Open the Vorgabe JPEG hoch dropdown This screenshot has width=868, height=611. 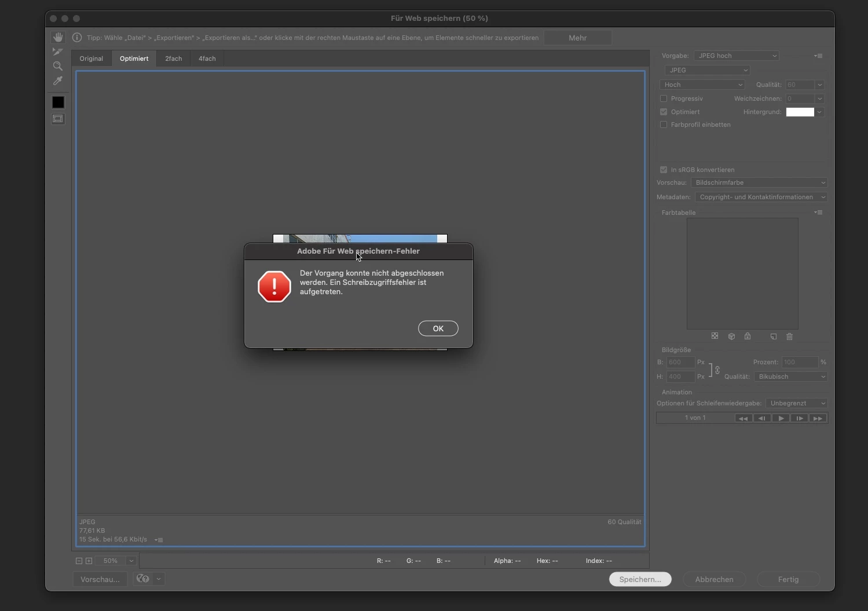(x=736, y=56)
